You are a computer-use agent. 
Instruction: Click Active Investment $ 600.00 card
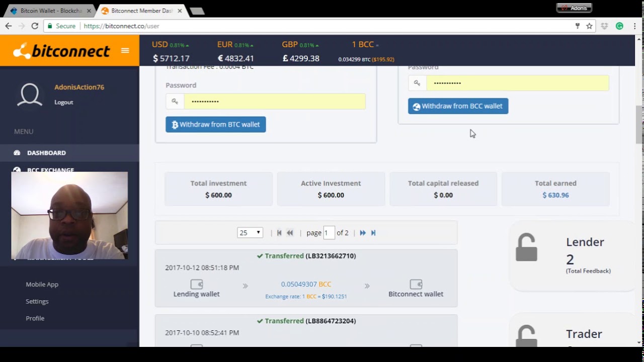click(x=331, y=189)
